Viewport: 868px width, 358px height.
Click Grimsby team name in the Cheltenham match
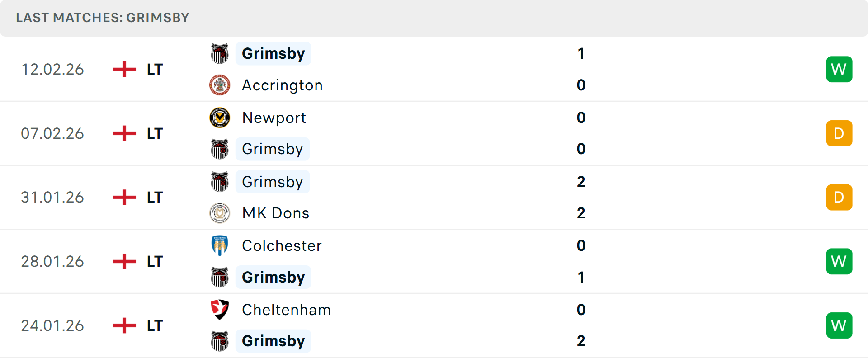click(x=273, y=341)
